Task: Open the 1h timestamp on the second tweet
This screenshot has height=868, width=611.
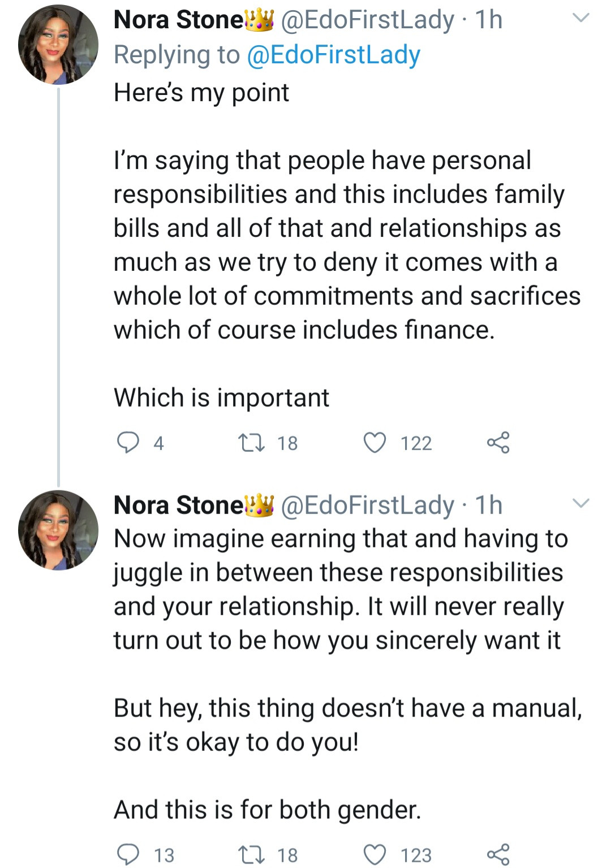Action: (x=489, y=505)
